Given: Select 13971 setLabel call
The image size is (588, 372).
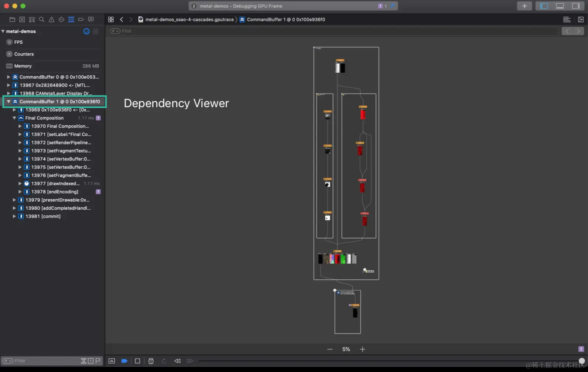Looking at the screenshot, I should pyautogui.click(x=61, y=134).
